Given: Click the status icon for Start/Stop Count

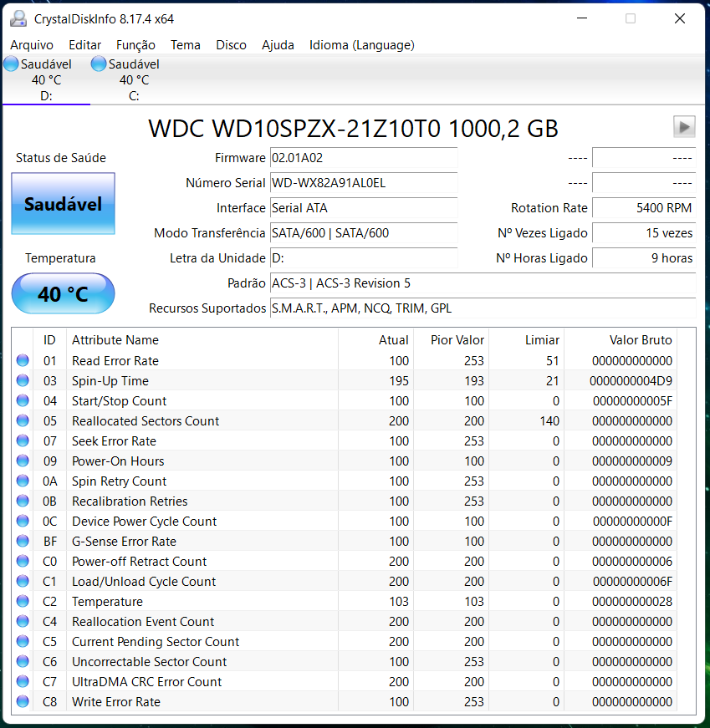Looking at the screenshot, I should click(23, 400).
